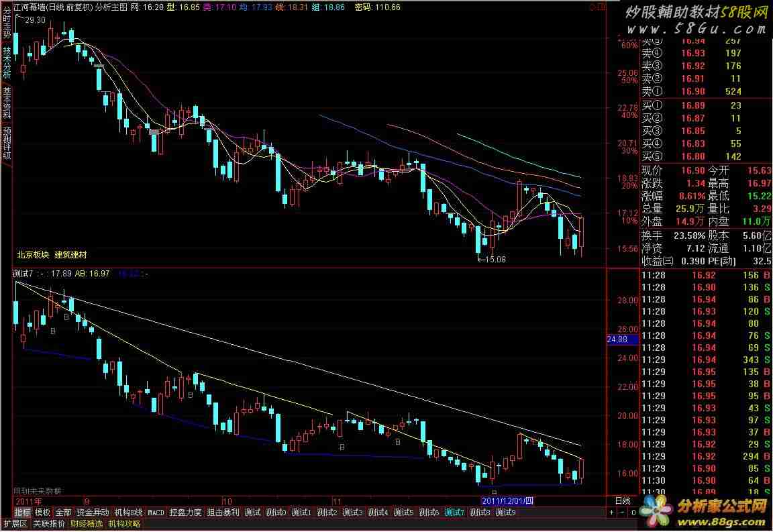
Task: Select the 测试2 indicator tab
Action: [x=327, y=513]
